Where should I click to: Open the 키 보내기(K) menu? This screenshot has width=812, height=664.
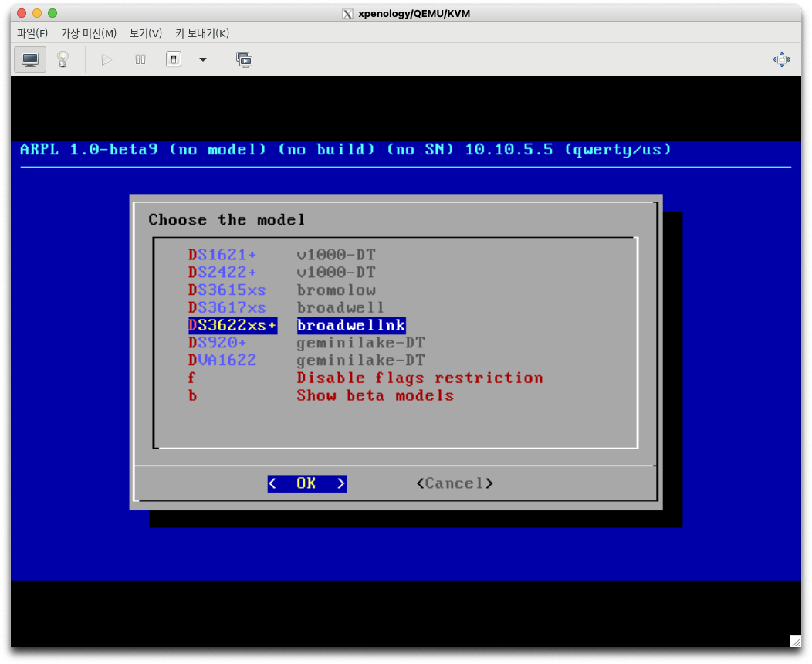pyautogui.click(x=202, y=33)
